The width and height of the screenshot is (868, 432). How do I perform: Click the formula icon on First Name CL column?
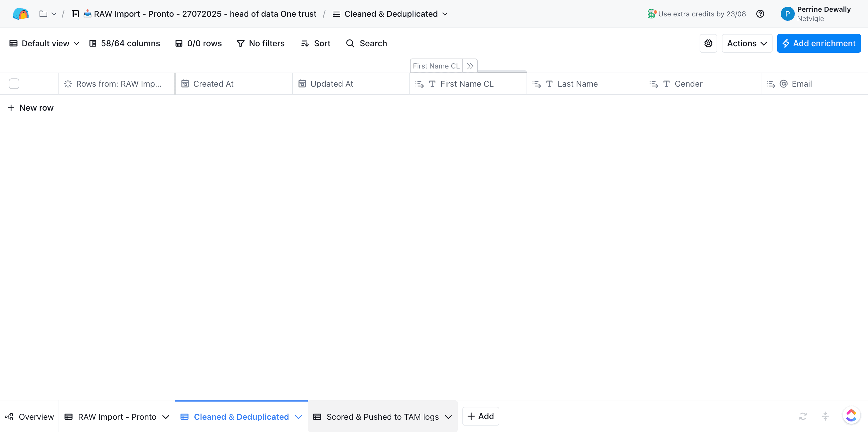point(420,84)
